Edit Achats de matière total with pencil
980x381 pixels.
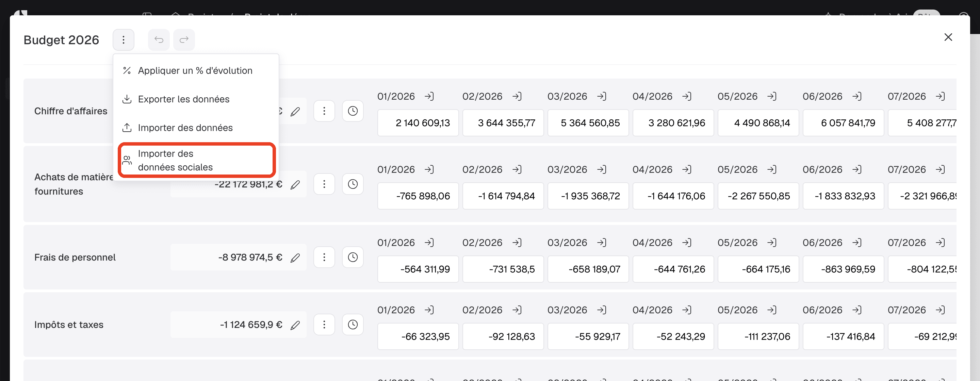click(295, 185)
